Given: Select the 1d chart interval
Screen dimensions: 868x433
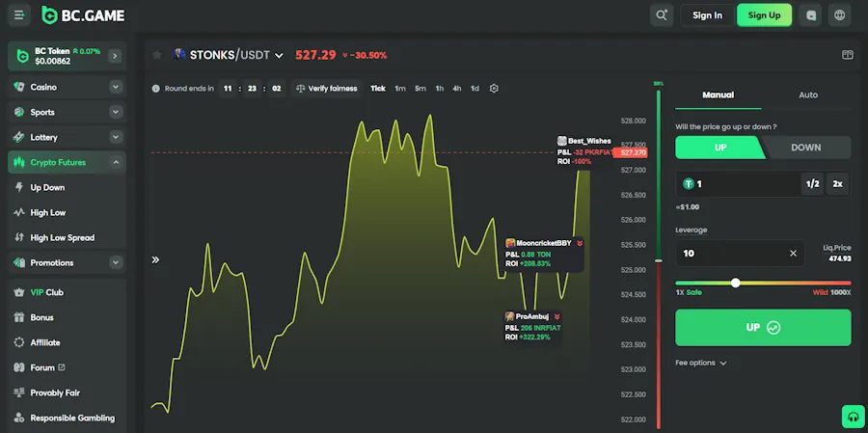Looking at the screenshot, I should click(x=475, y=89).
